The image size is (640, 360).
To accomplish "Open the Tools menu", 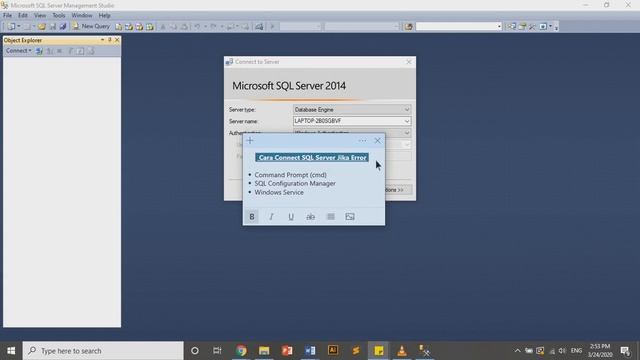I will point(58,16).
